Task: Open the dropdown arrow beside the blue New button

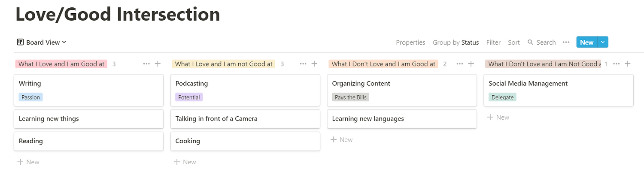Action: [x=603, y=42]
